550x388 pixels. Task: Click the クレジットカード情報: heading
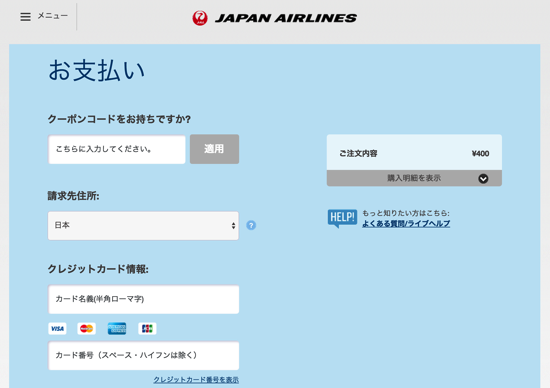tap(98, 269)
